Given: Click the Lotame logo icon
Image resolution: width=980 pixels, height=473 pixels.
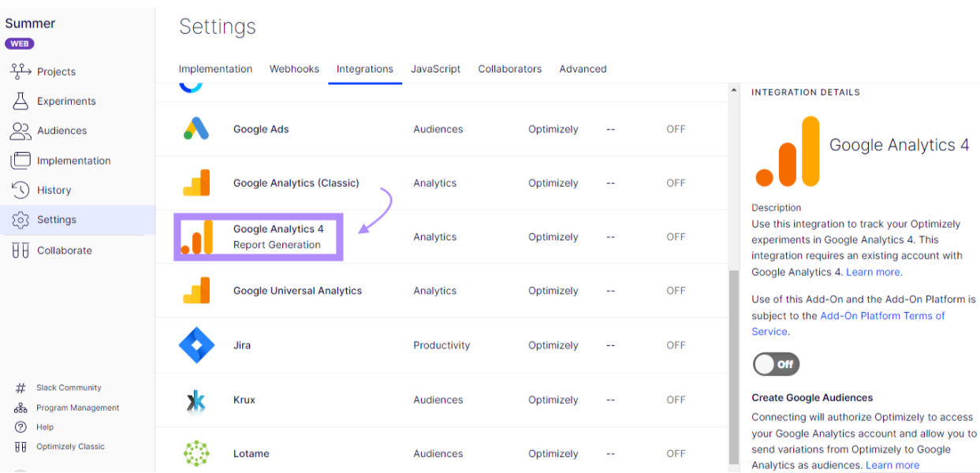Looking at the screenshot, I should click(x=196, y=453).
